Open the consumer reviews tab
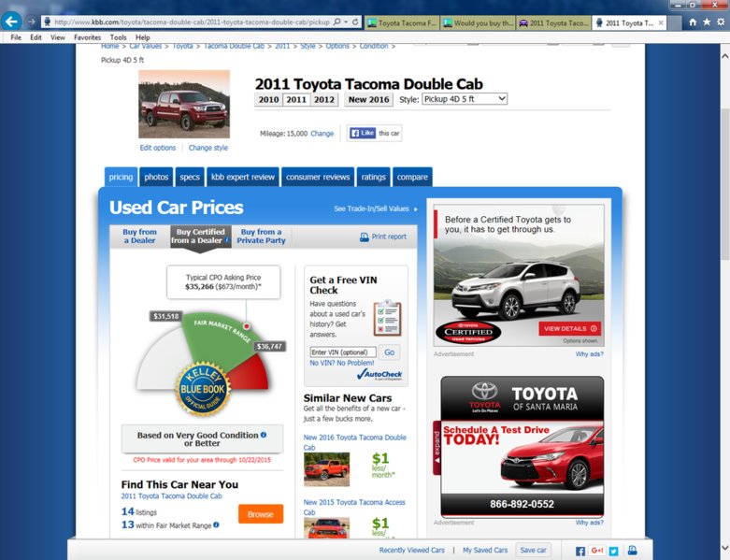 (318, 177)
